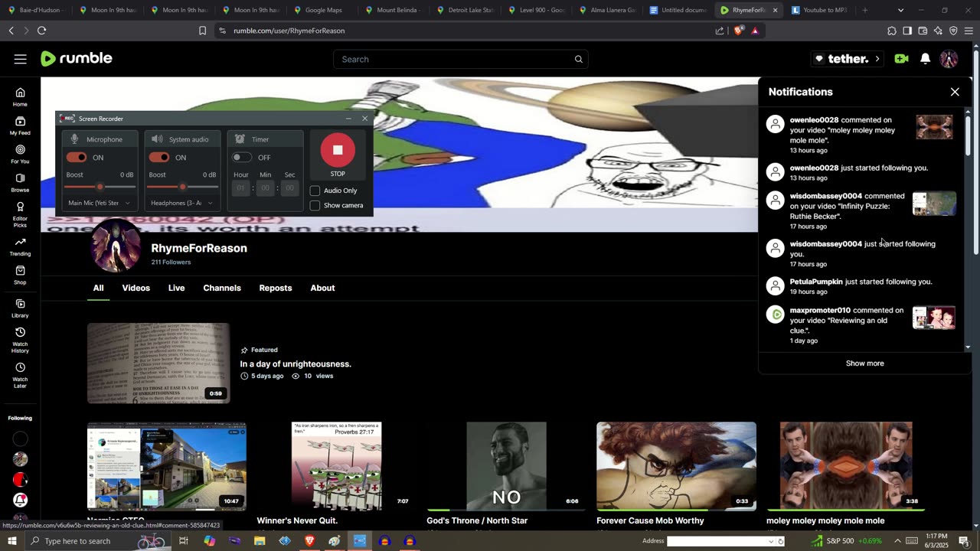
Task: Click the share icon in the address bar
Action: 720,31
